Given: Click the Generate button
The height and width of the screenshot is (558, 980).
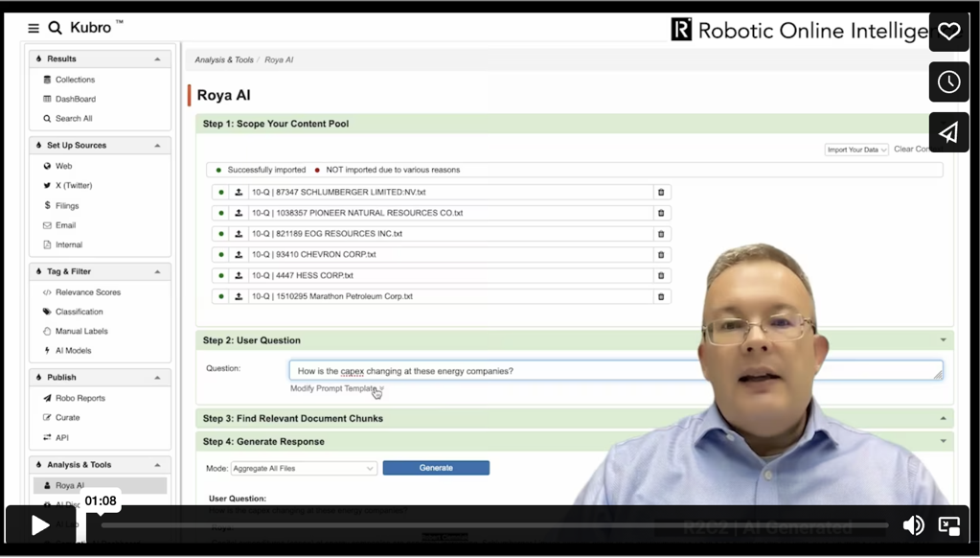Looking at the screenshot, I should (x=436, y=468).
